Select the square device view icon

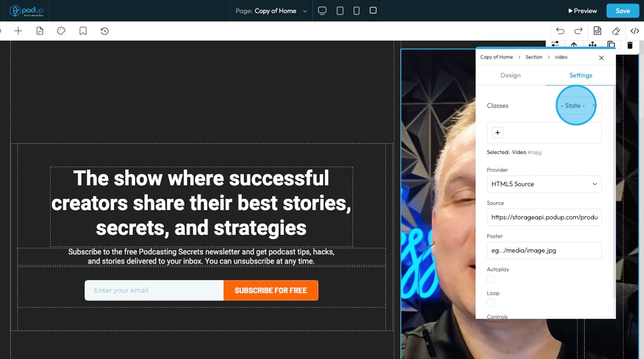(373, 10)
